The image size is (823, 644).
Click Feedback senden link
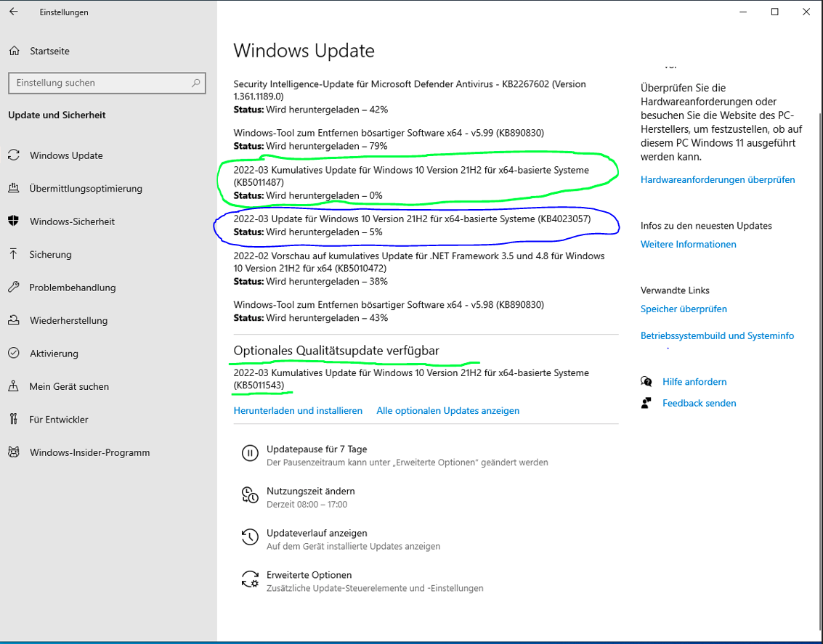click(699, 403)
